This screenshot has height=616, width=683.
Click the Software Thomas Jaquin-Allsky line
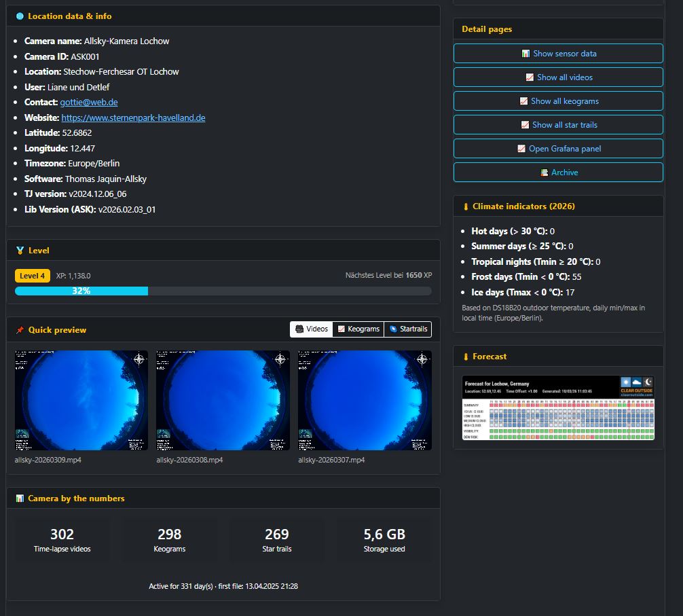pos(86,179)
